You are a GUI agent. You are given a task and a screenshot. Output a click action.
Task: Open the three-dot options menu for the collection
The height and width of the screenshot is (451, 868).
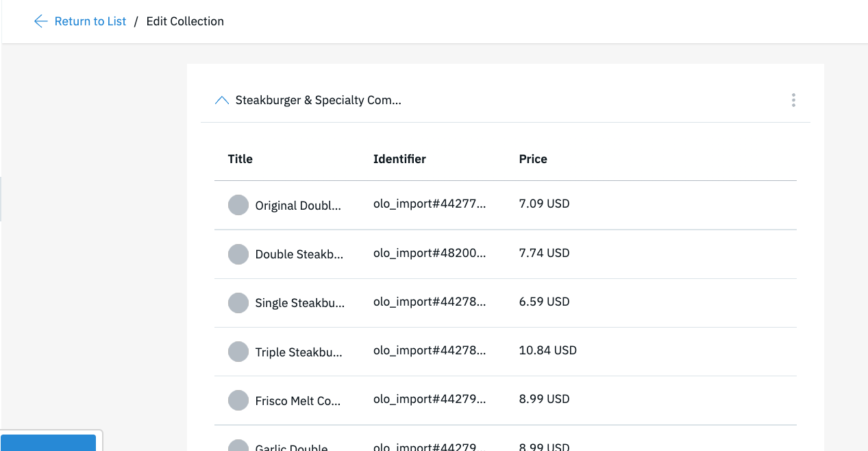(793, 100)
